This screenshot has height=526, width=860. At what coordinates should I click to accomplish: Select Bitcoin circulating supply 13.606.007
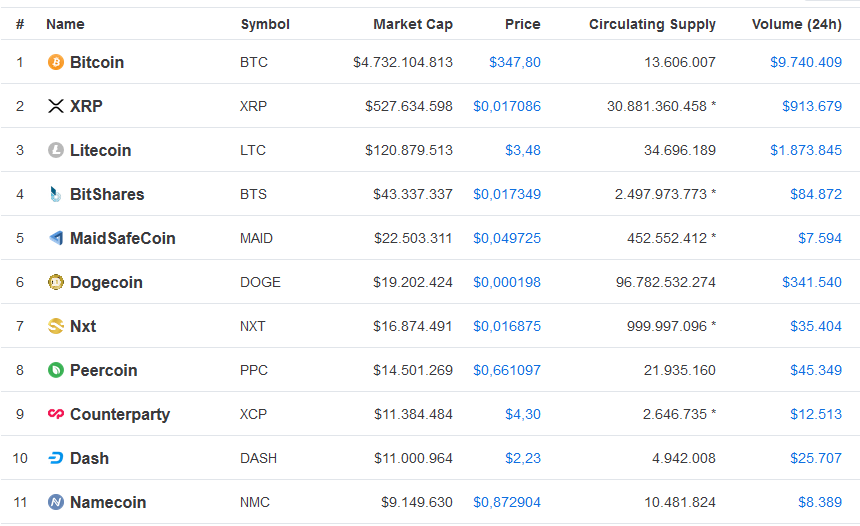point(680,63)
